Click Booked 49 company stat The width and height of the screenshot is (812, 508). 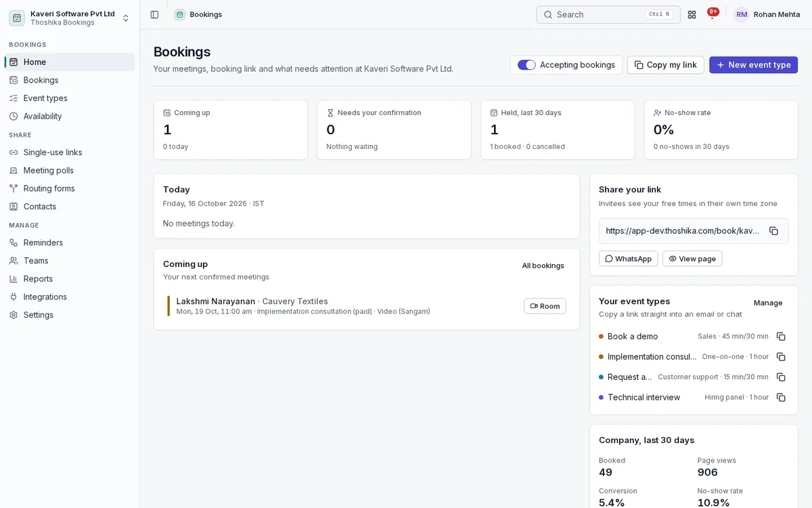pyautogui.click(x=612, y=467)
